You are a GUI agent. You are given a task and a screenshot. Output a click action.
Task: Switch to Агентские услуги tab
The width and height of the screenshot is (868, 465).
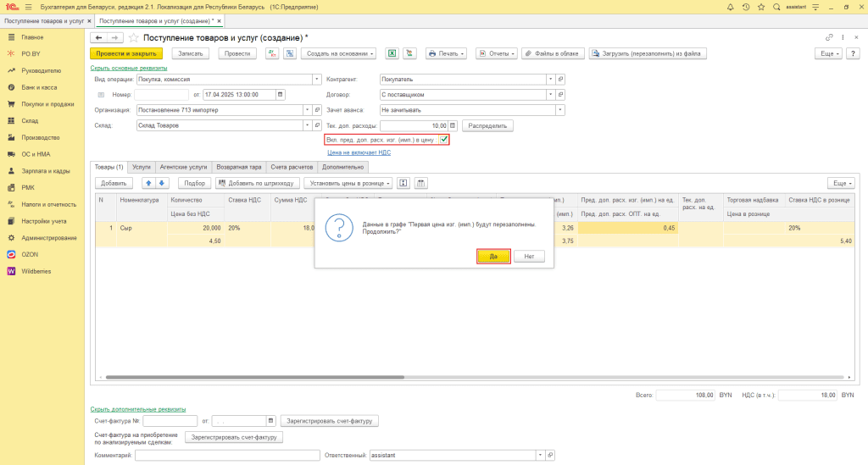(183, 167)
